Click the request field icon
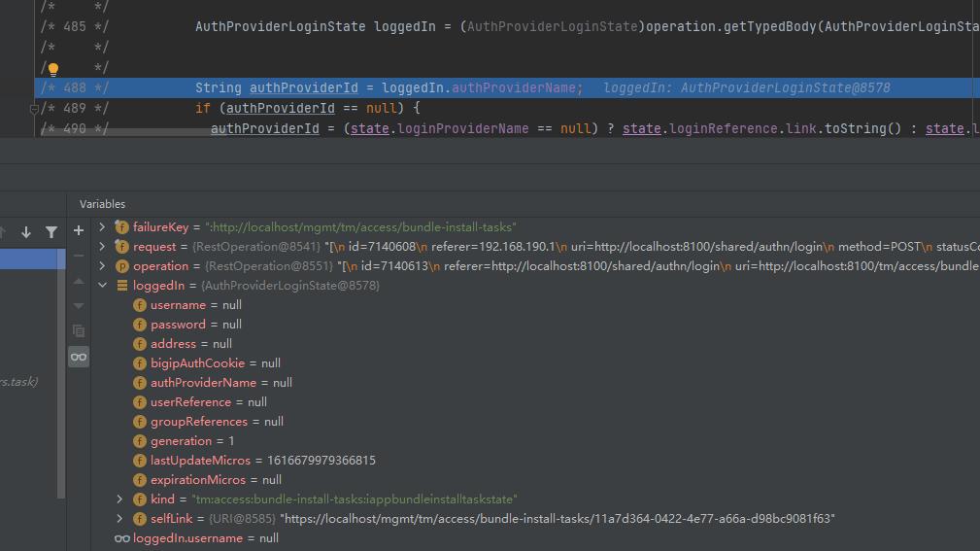Viewport: 980px width, 551px height. tap(121, 247)
